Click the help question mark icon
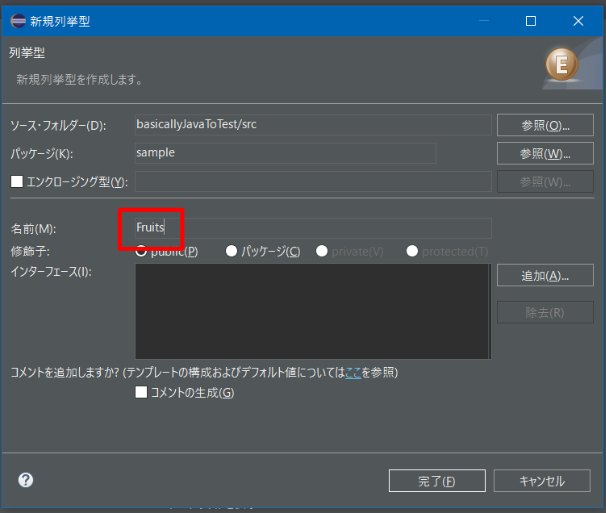Viewport: 606px width, 513px height. tap(26, 480)
